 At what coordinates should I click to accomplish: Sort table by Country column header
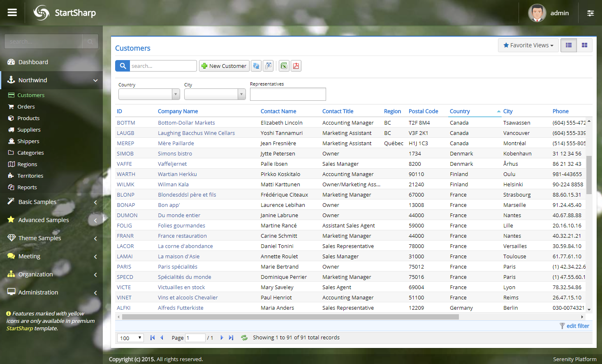tap(460, 111)
